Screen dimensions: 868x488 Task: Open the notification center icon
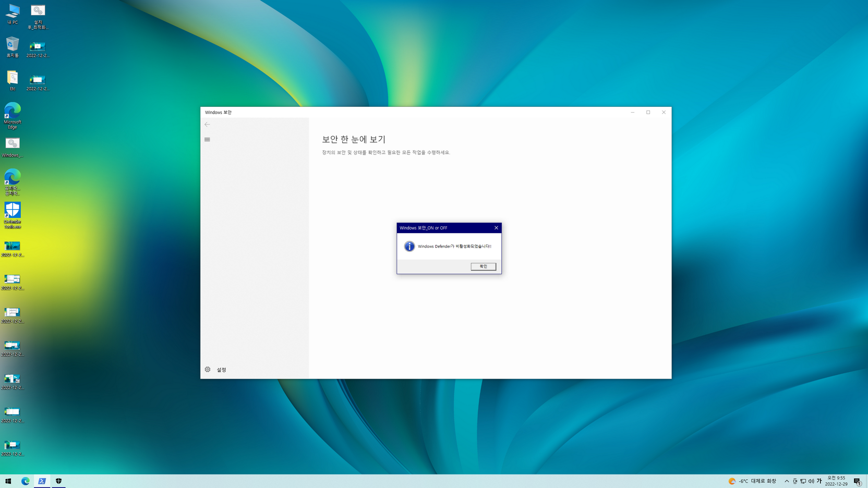click(858, 481)
